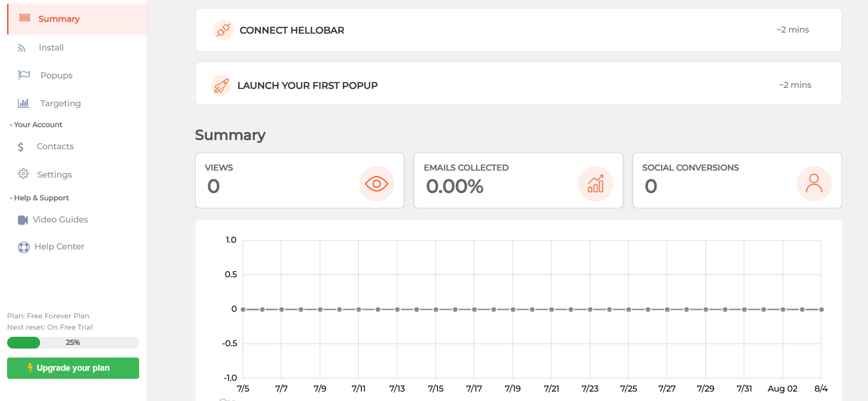The width and height of the screenshot is (868, 401).
Task: Click the Popups flag icon
Action: [24, 75]
